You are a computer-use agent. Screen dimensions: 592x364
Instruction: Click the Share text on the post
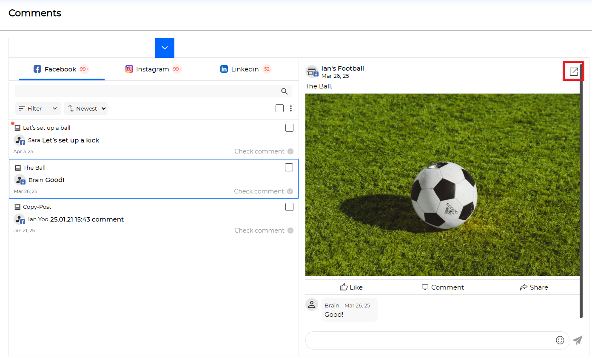pyautogui.click(x=539, y=287)
